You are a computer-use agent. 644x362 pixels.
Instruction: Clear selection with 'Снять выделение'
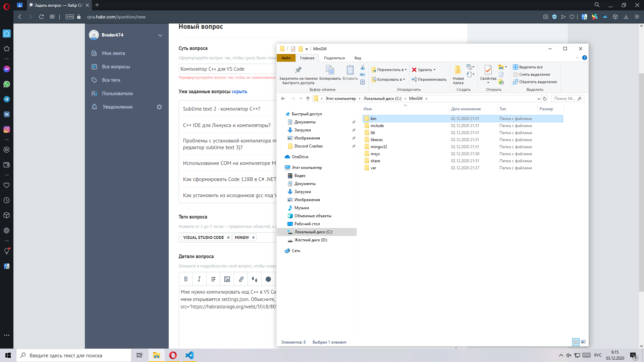tap(532, 74)
